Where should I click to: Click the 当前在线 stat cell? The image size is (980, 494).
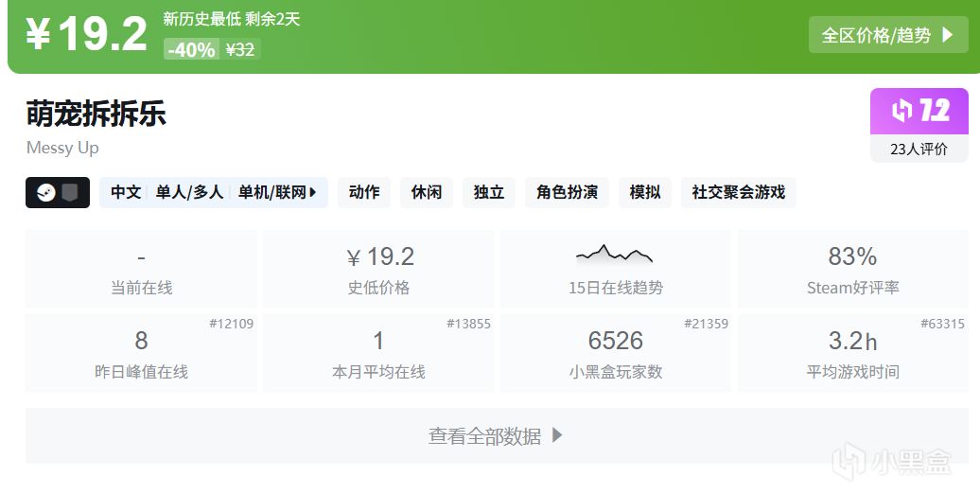tap(141, 269)
